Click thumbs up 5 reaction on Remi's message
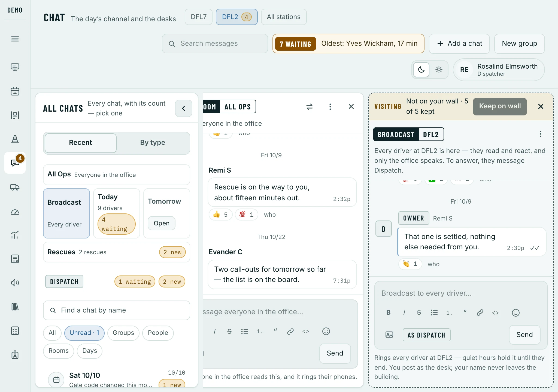 click(220, 215)
